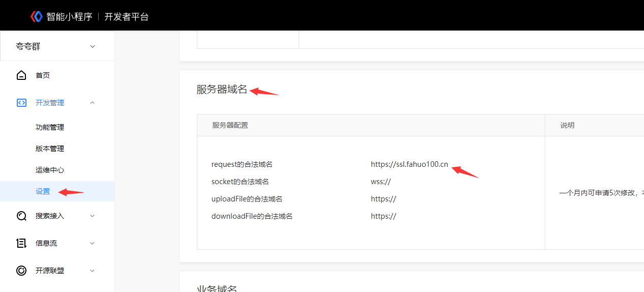Viewport: 644px width, 292px height.
Task: Click the 服务器配置 column header
Action: point(230,125)
